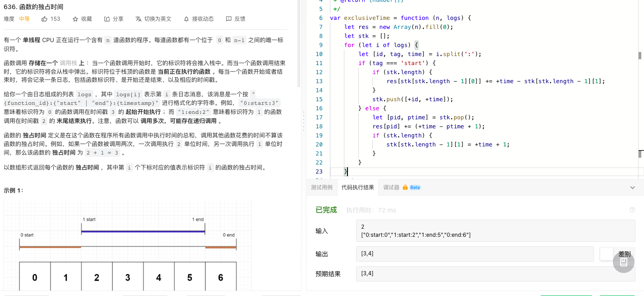Click the 收藏 label
Image resolution: width=644 pixels, height=296 pixels.
(87, 19)
